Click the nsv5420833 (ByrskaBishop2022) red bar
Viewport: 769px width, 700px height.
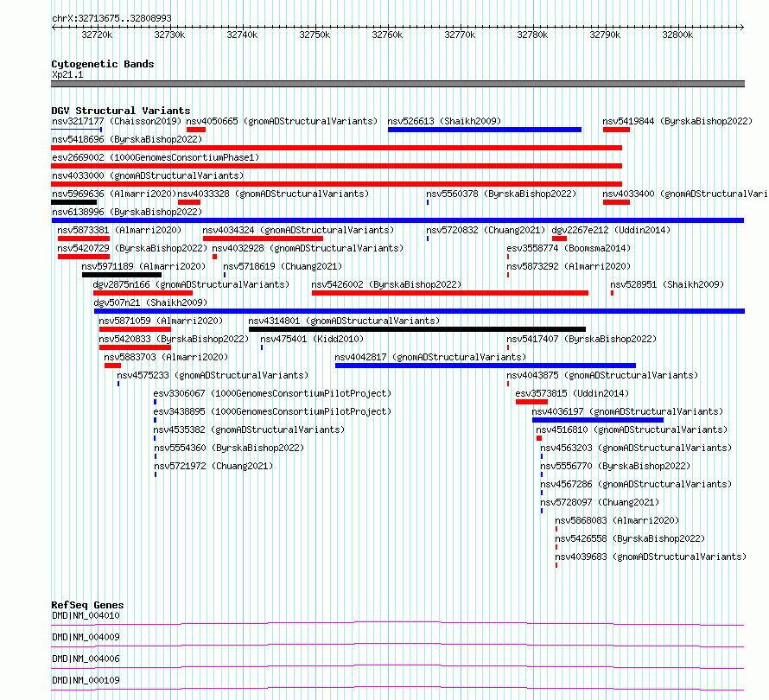point(136,347)
